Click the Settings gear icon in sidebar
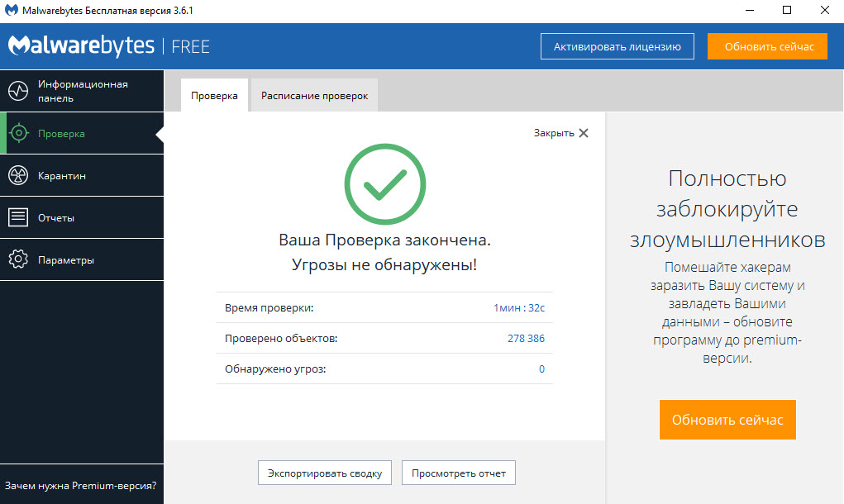844x504 pixels. point(18,259)
